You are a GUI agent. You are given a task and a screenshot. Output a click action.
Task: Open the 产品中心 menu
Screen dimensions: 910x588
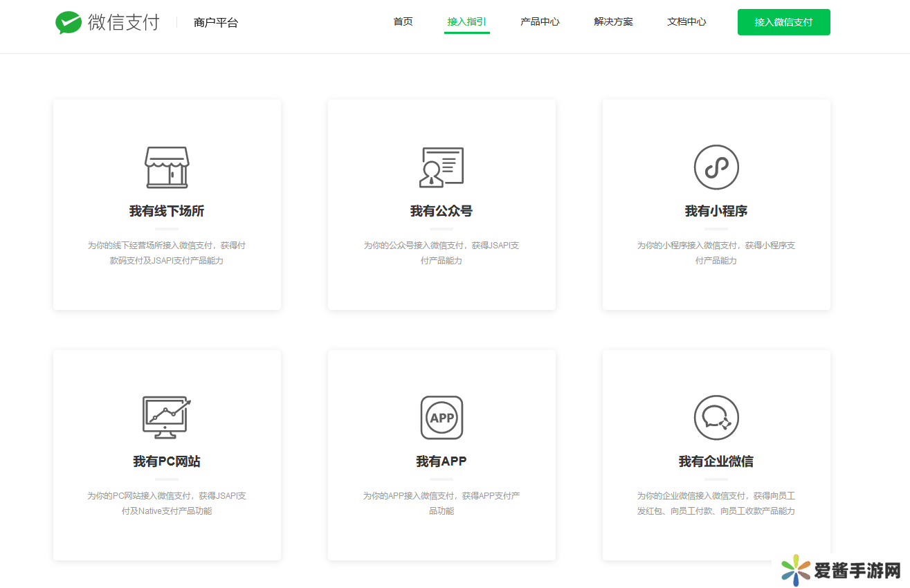(x=540, y=22)
